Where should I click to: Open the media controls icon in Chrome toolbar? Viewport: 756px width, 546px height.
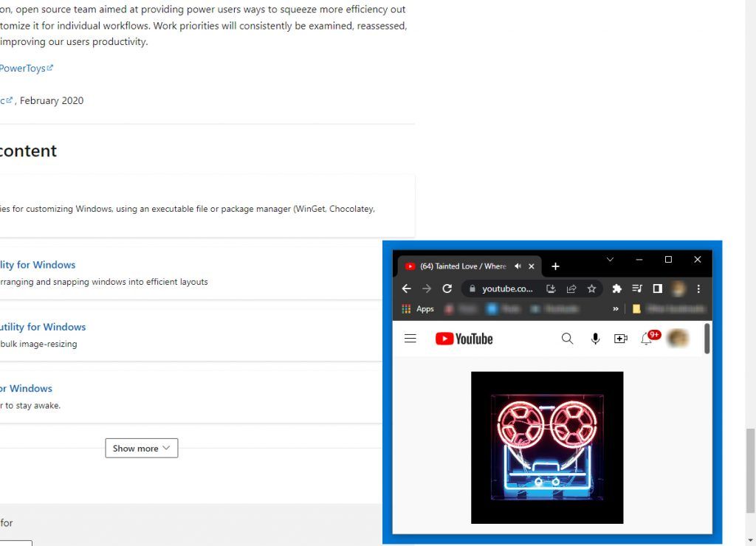click(x=637, y=288)
